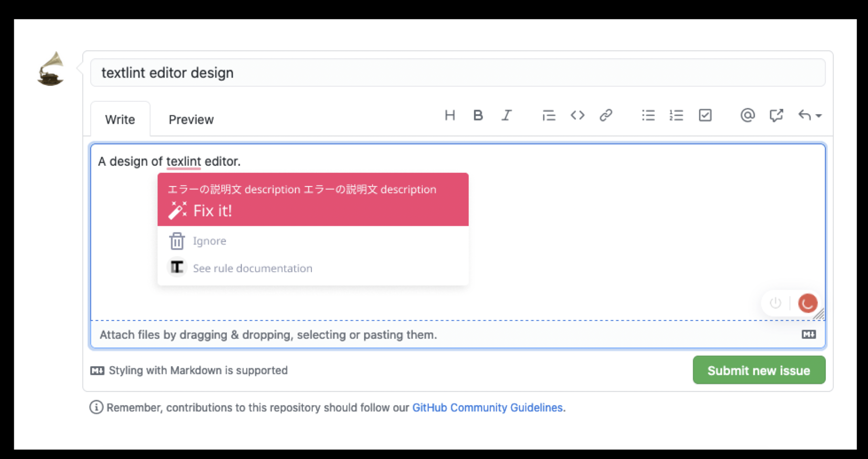Insert a blockquote using the quote icon

[x=548, y=115]
